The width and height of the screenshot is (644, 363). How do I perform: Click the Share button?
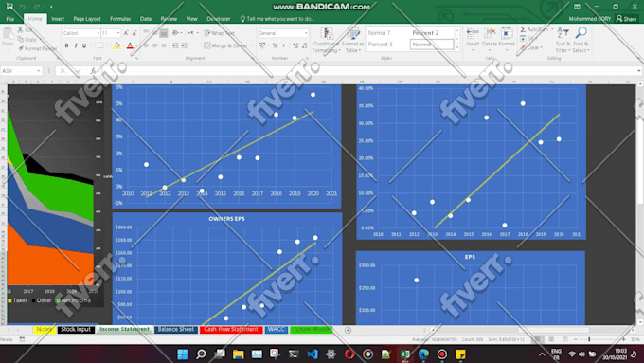626,19
